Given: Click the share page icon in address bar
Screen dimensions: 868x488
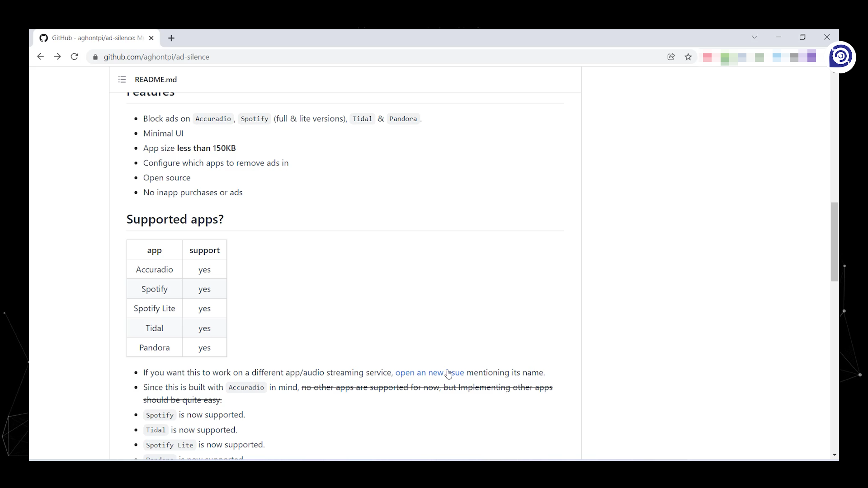Looking at the screenshot, I should click(x=671, y=57).
